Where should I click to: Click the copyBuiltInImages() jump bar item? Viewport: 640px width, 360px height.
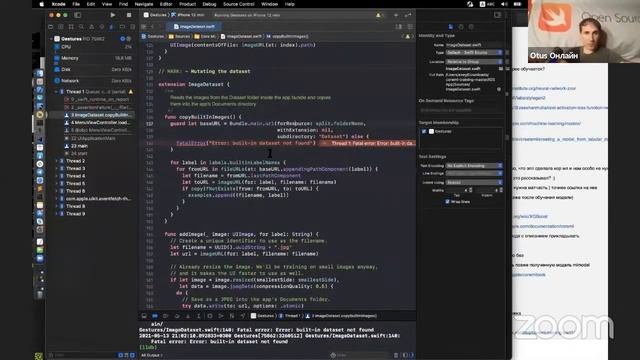[x=288, y=36]
